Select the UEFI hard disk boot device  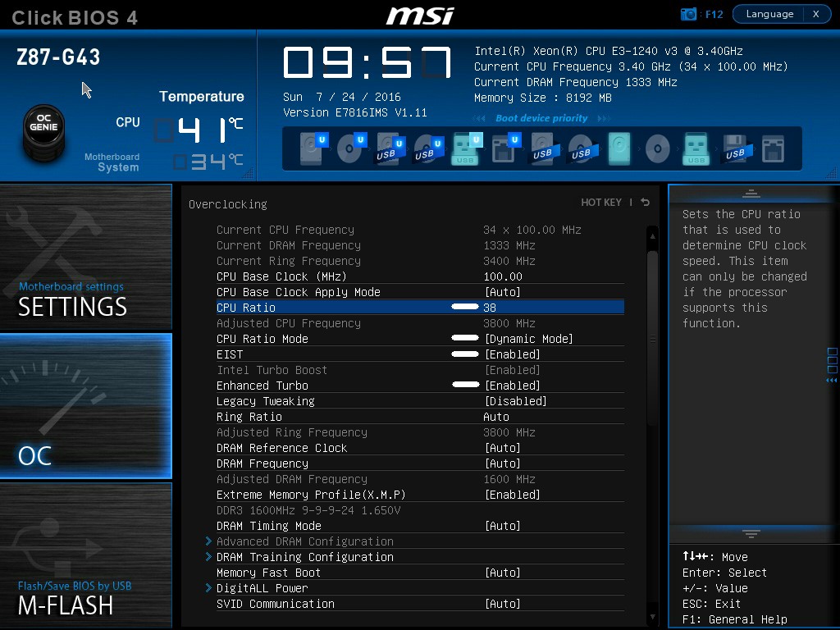click(x=313, y=148)
